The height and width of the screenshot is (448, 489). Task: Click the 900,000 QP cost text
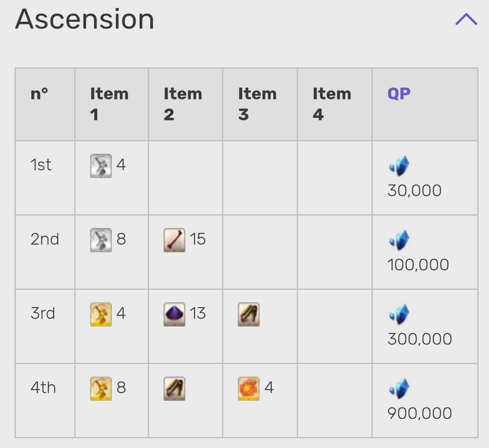tap(420, 414)
